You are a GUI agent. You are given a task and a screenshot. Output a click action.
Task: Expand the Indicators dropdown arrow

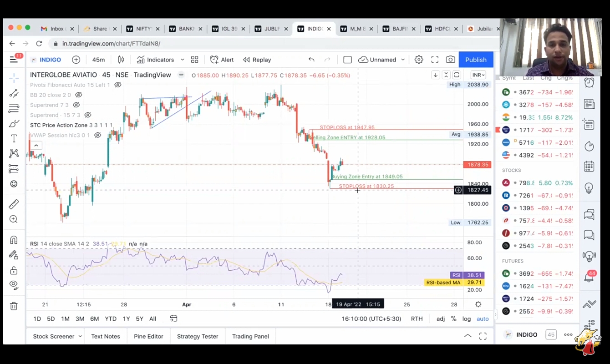(182, 60)
